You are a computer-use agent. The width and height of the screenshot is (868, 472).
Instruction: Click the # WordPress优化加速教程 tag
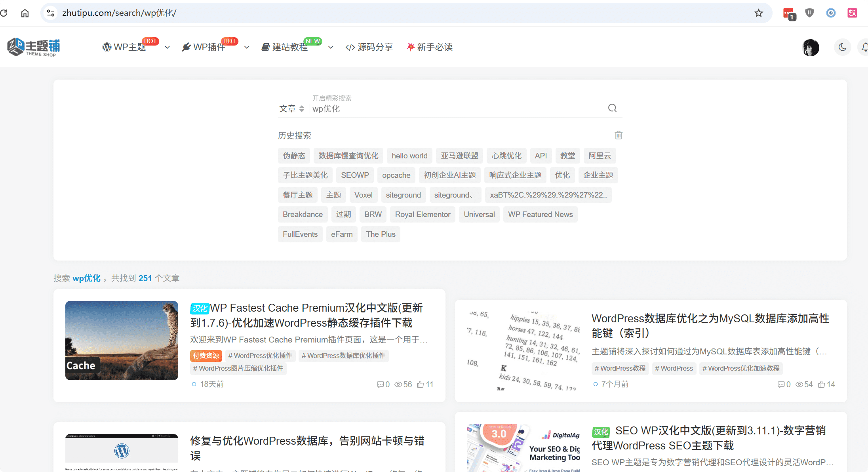click(x=741, y=368)
